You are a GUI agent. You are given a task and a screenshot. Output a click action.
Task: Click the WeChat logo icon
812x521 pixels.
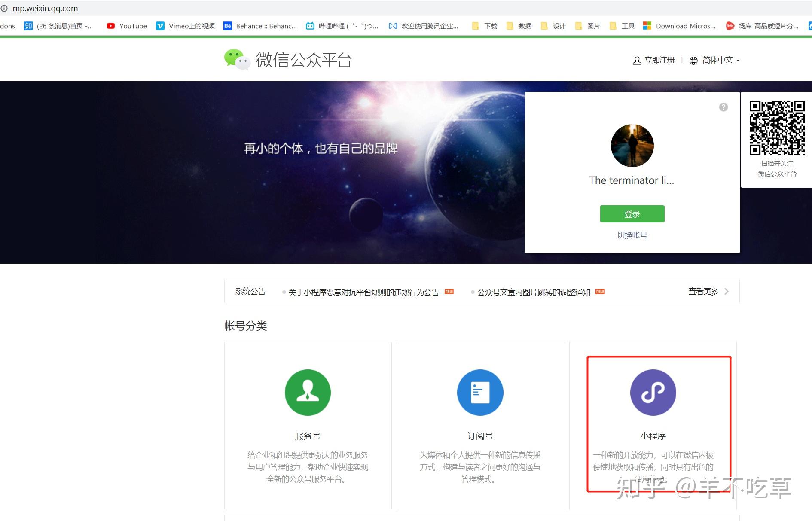(237, 59)
